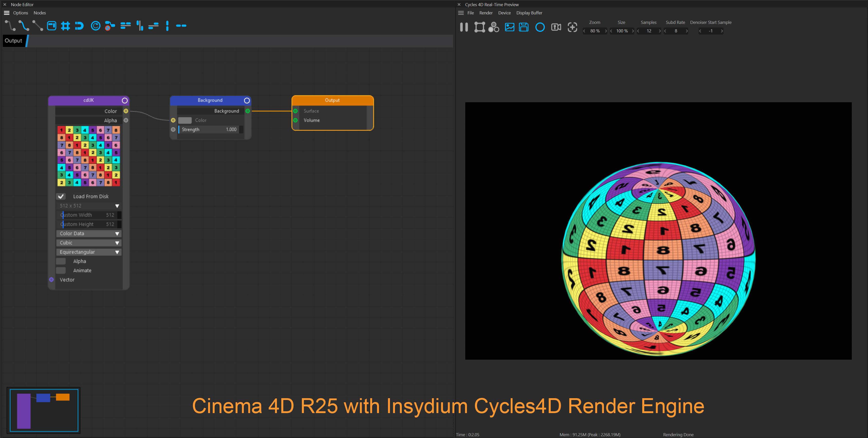Image resolution: width=868 pixels, height=438 pixels.
Task: Click the vertical align nodes icon
Action: pos(139,26)
